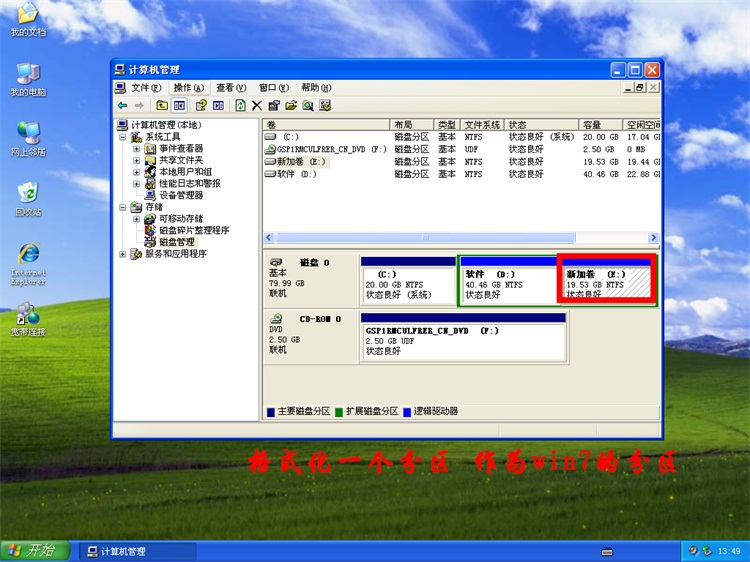Select 磁盘管理 in the tree
750x562 pixels.
[177, 242]
